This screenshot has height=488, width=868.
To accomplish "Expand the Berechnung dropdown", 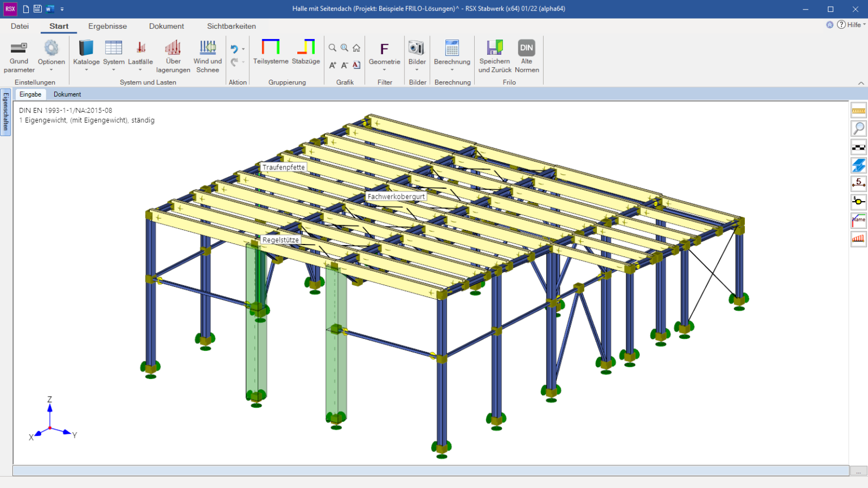I will [452, 70].
